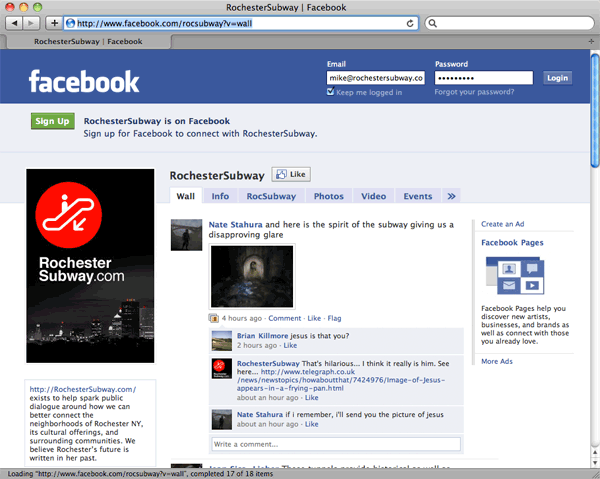The height and width of the screenshot is (479, 600).
Task: Expand more tabs with the double chevron
Action: [452, 196]
